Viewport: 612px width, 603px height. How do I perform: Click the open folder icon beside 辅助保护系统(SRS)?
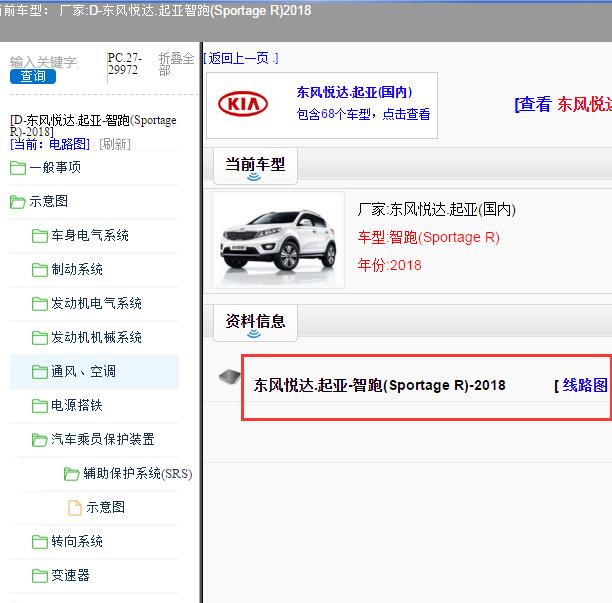(x=71, y=474)
